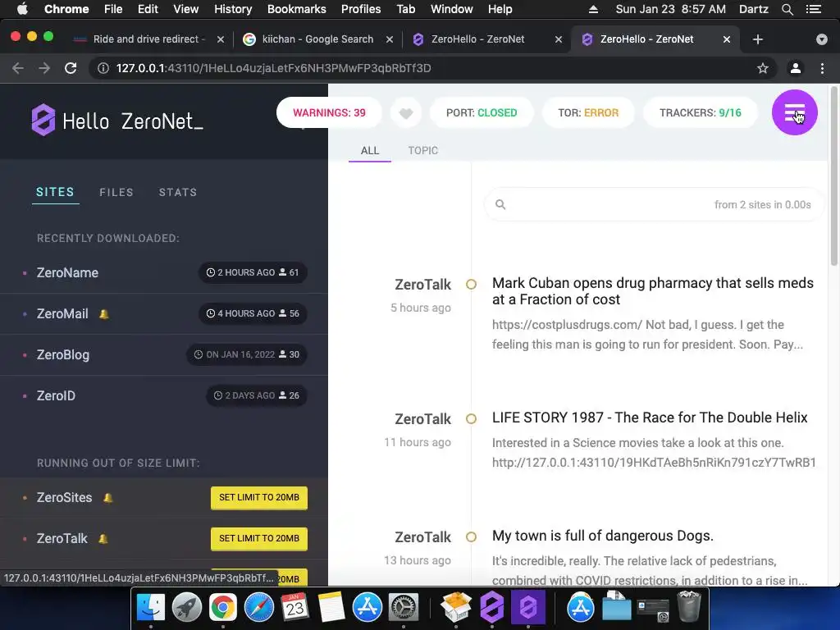Open the ZeroBlog site

pyautogui.click(x=62, y=354)
